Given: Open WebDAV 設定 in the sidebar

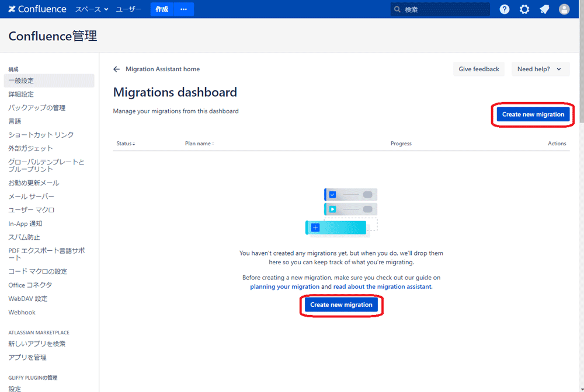Looking at the screenshot, I should [28, 299].
